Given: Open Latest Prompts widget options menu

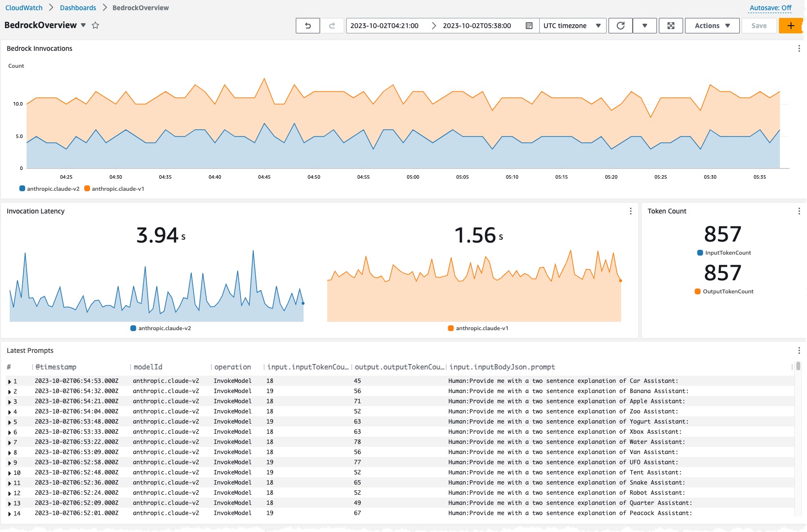Looking at the screenshot, I should coord(799,350).
